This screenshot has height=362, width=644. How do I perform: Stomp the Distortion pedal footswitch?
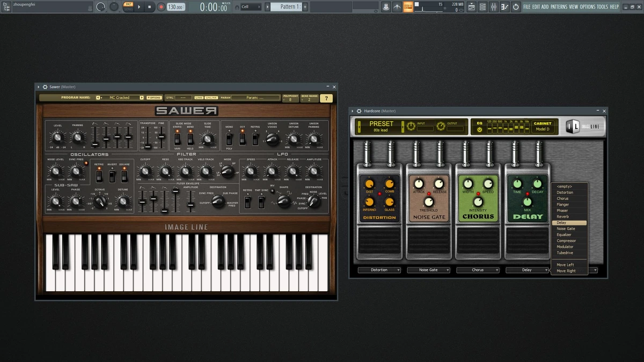(379, 240)
